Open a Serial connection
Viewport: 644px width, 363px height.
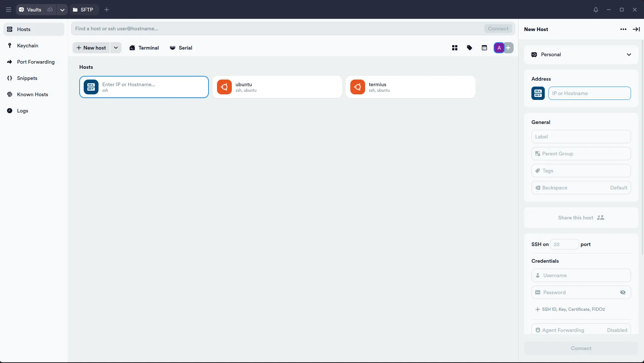[181, 48]
